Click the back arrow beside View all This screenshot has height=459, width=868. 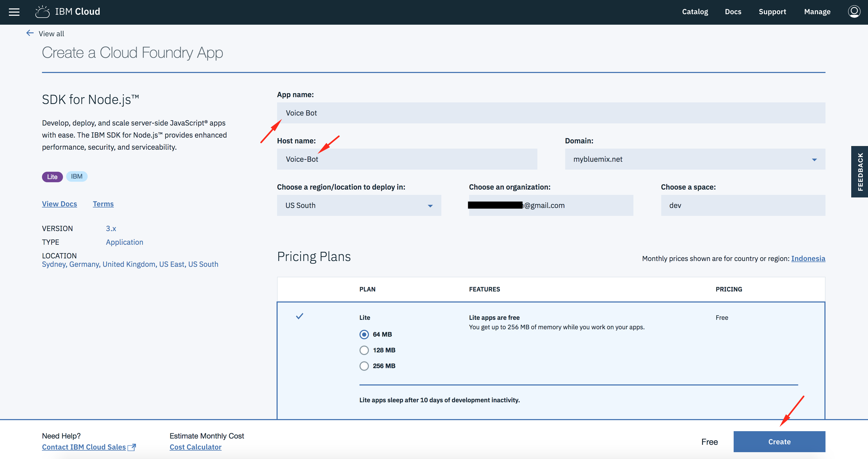point(30,33)
